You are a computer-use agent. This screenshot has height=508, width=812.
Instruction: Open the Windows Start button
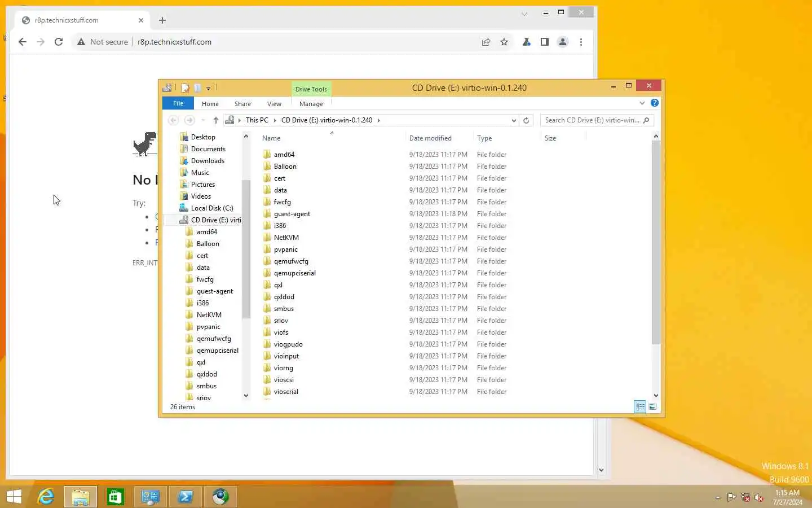coord(14,497)
